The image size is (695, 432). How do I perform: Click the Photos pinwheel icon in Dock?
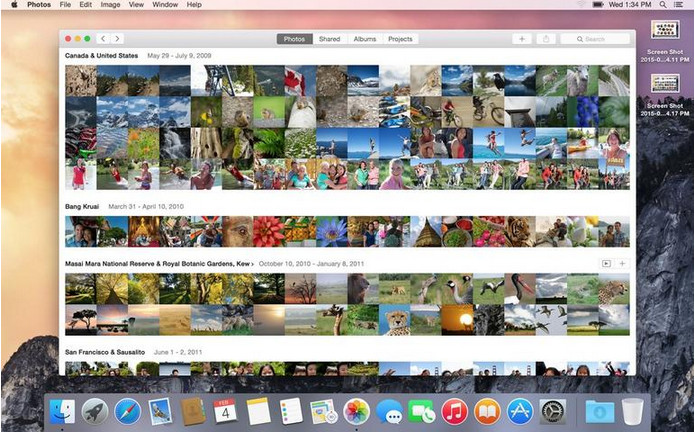coord(357,412)
